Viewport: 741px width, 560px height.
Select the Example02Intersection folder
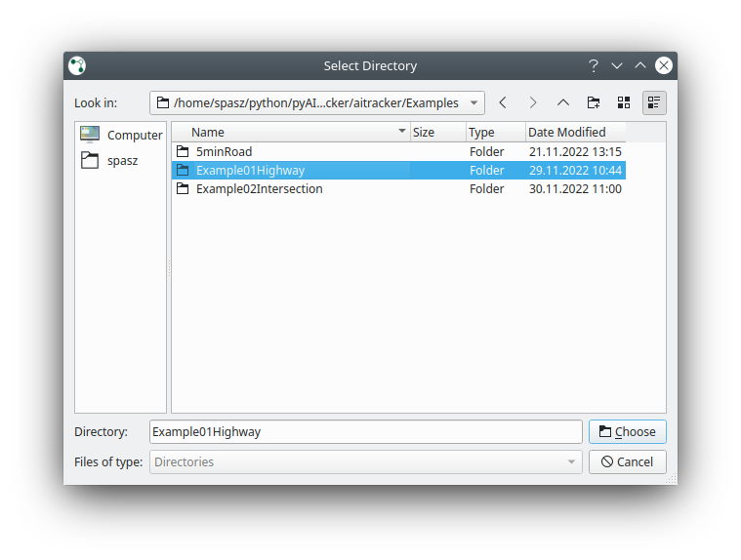click(259, 189)
